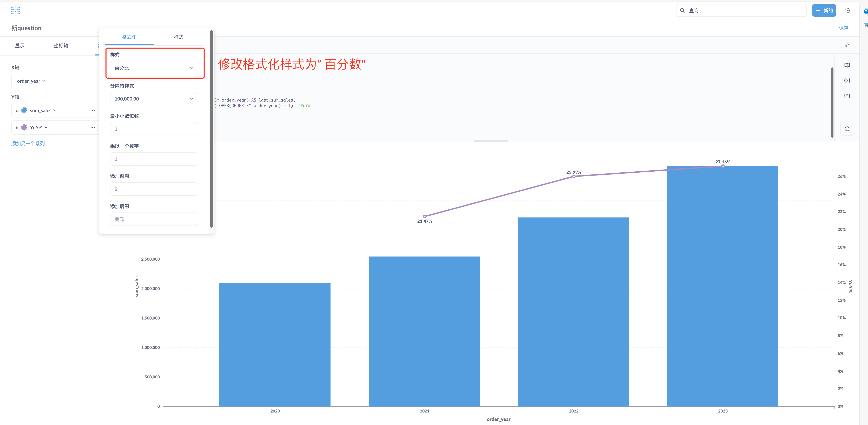
Task: Click the 添加前缀 input field
Action: [x=154, y=189]
